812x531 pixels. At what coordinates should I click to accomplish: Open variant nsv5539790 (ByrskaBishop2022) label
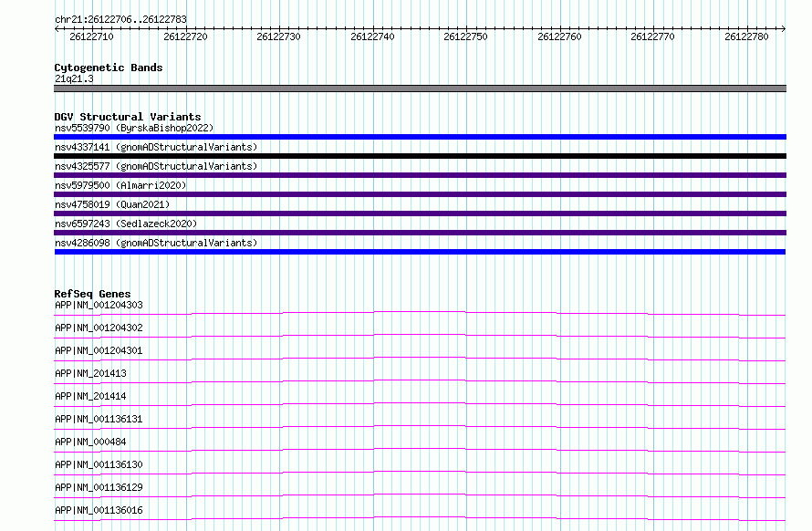click(134, 128)
